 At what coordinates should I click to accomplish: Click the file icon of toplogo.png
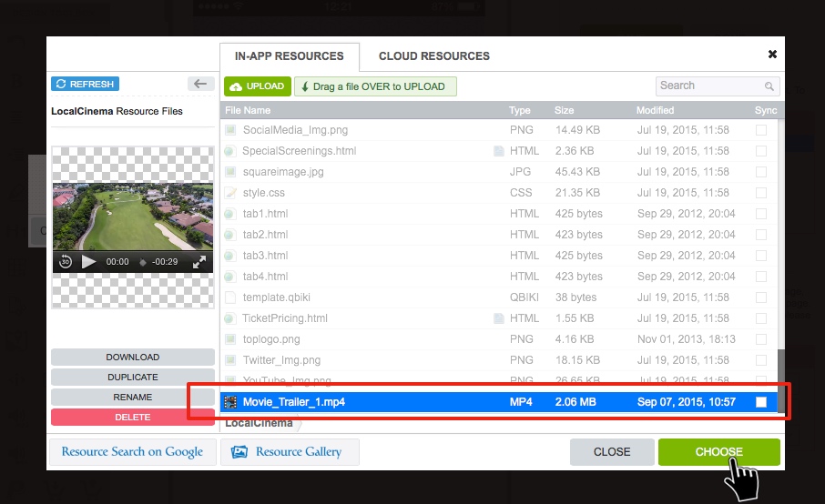230,339
